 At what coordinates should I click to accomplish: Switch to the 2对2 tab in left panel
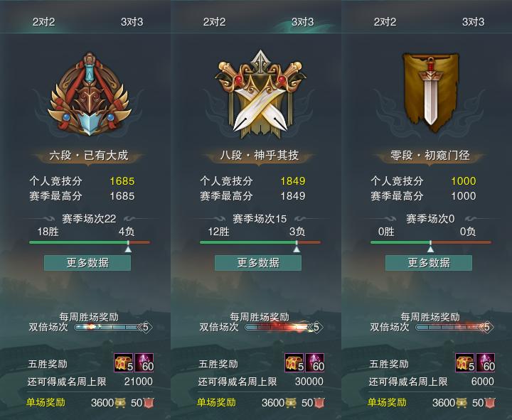point(44,22)
